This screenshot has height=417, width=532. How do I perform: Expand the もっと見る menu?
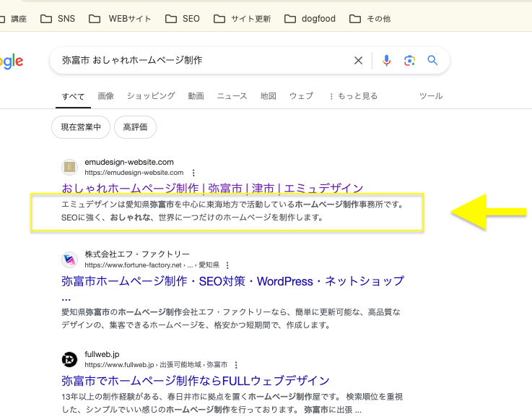(x=352, y=96)
